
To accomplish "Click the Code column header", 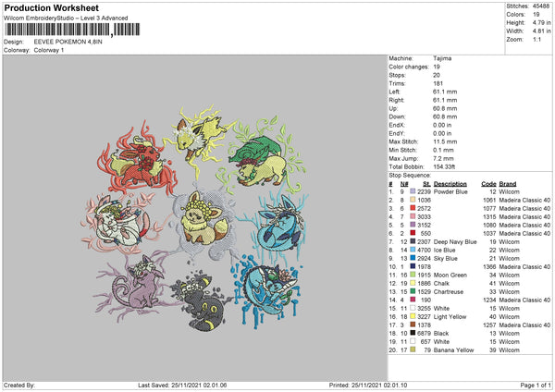I will [x=488, y=184].
